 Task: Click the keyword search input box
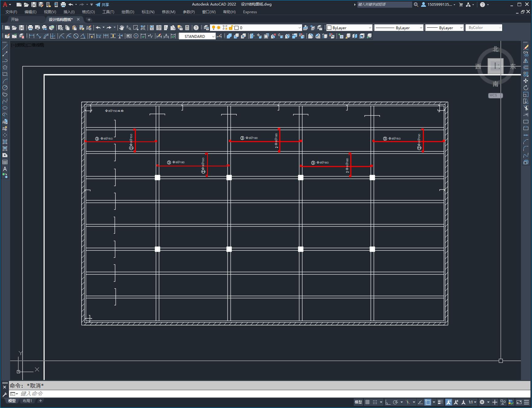tap(384, 5)
